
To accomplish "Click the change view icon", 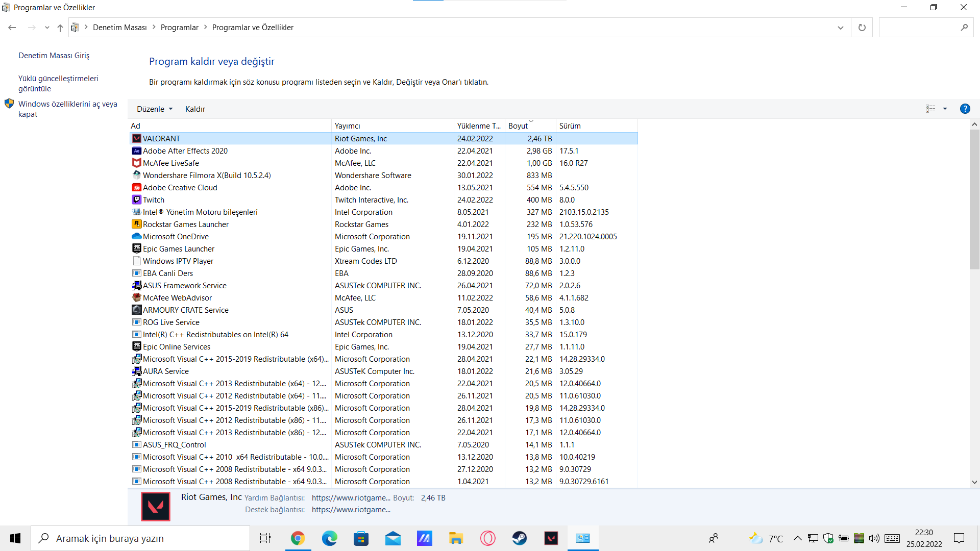I will (x=930, y=109).
